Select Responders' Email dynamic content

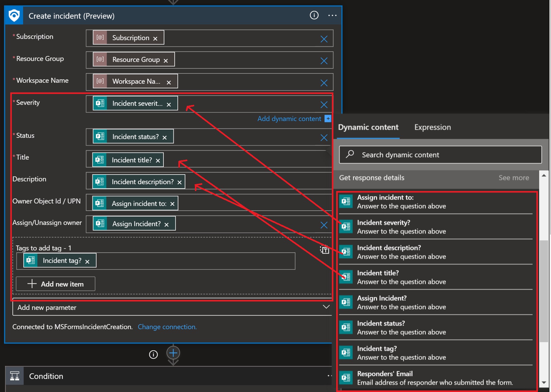coord(436,378)
